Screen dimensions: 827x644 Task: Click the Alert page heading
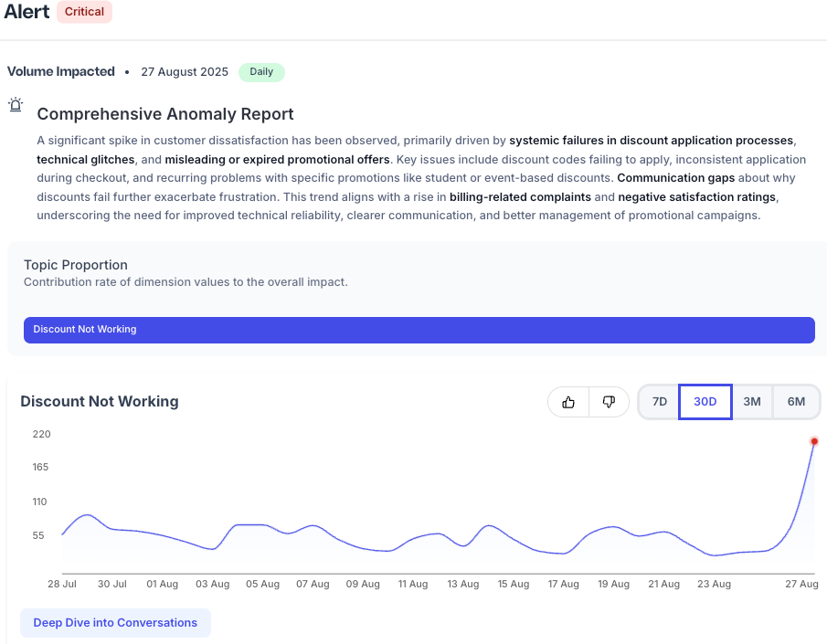[x=27, y=12]
